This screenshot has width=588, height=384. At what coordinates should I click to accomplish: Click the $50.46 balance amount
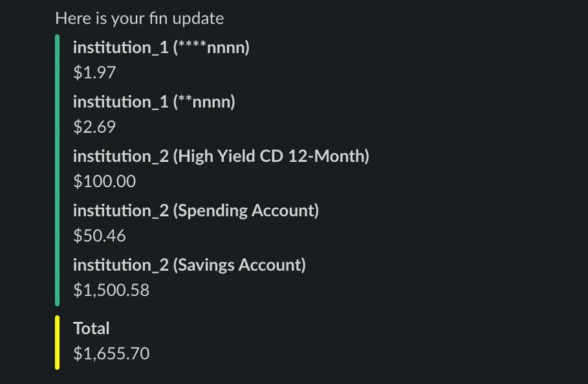pos(100,235)
